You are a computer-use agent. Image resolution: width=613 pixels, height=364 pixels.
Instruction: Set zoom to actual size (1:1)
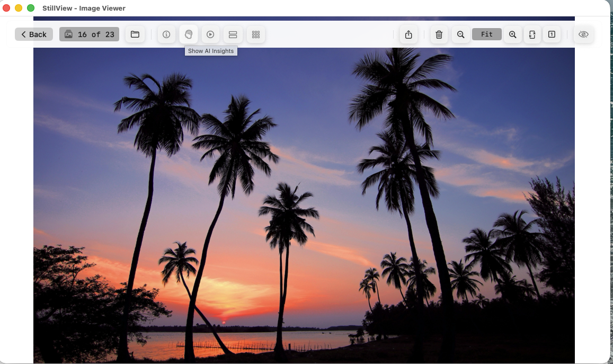point(552,34)
